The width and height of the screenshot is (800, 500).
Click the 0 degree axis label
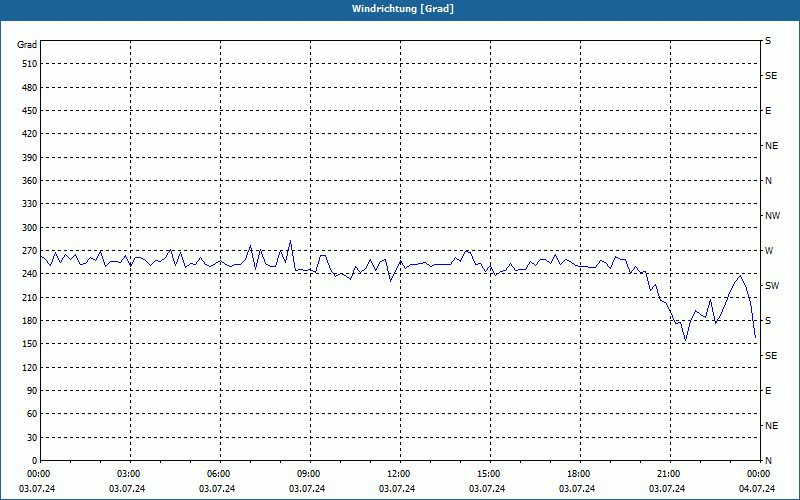[x=34, y=461]
